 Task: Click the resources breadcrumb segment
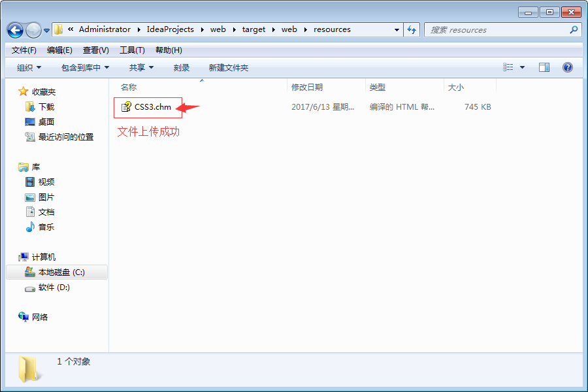(332, 29)
